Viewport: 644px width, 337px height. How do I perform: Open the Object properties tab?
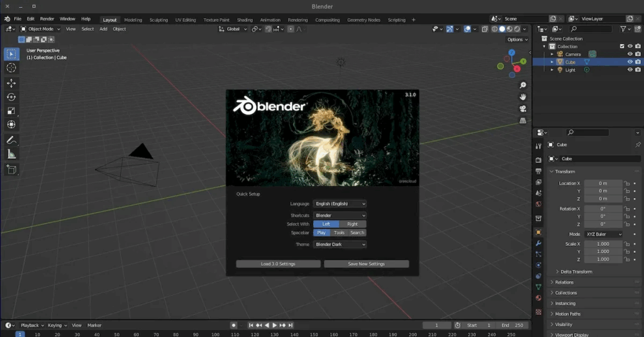coord(538,233)
